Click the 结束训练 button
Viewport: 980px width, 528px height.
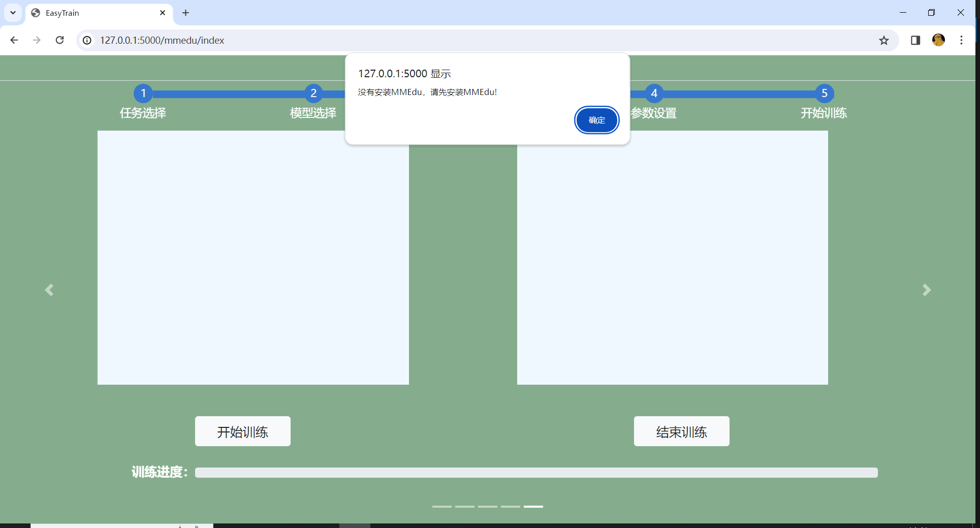[x=681, y=431]
